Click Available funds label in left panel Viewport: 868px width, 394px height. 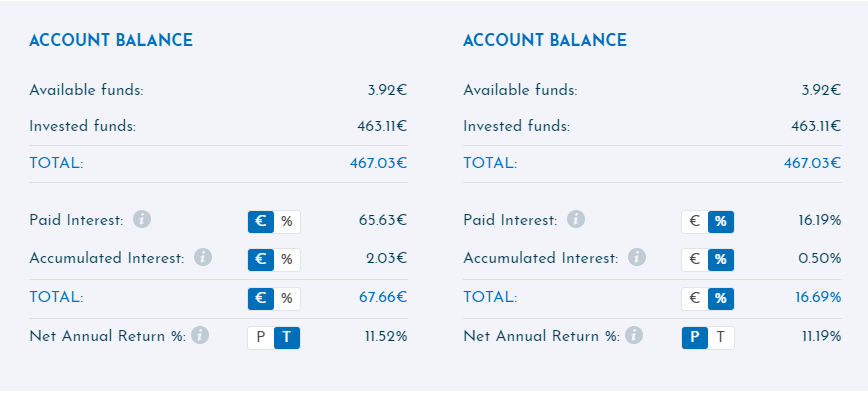click(86, 90)
